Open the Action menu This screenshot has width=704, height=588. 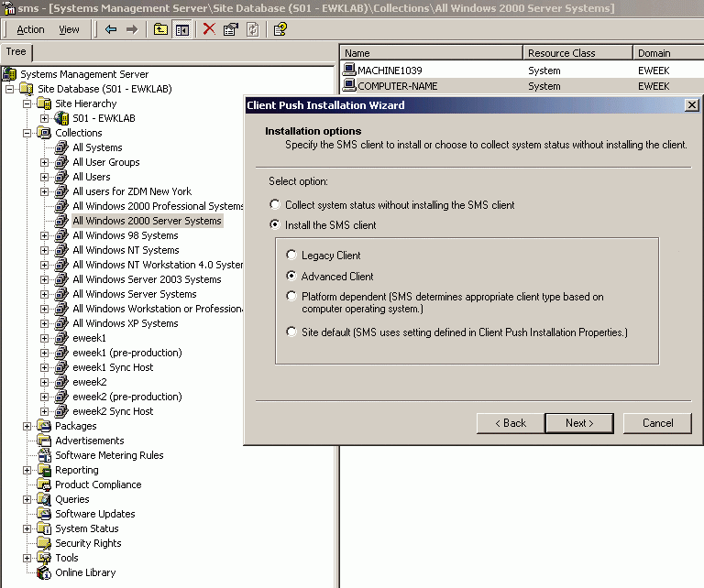click(30, 29)
